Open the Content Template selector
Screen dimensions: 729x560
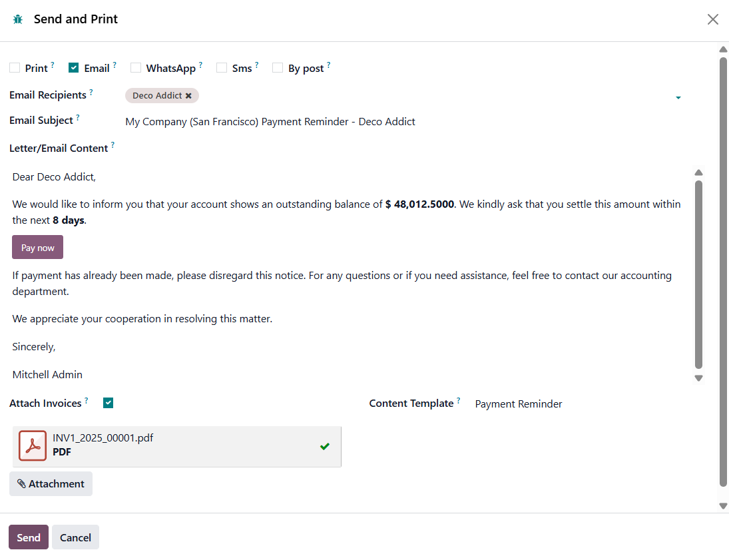519,404
